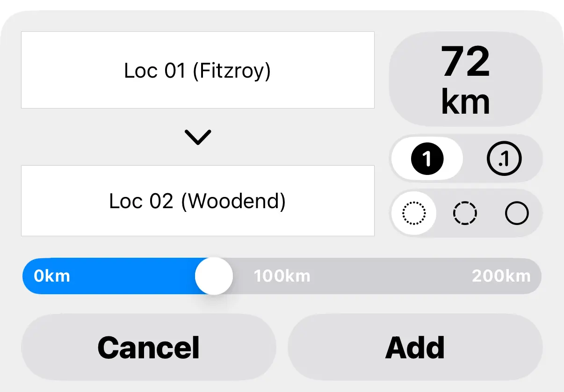
Task: Open the Loc 02 (Woodend) location picker
Action: coord(197,201)
